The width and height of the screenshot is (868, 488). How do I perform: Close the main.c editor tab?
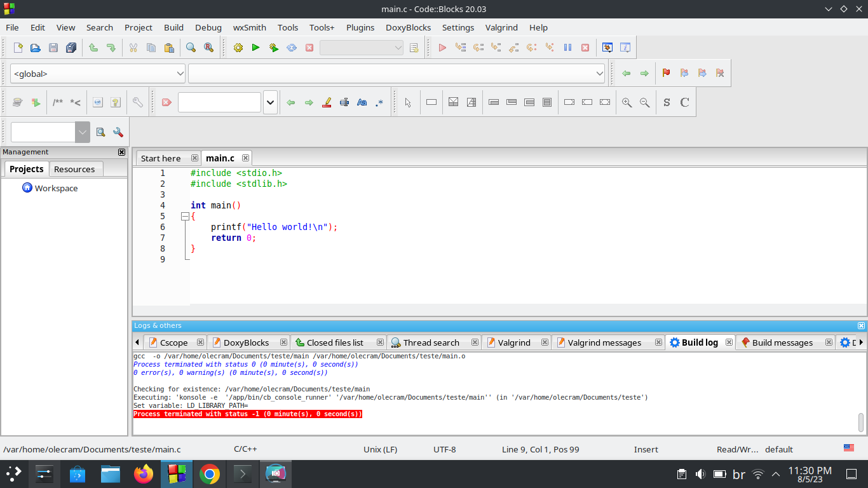coord(245,158)
